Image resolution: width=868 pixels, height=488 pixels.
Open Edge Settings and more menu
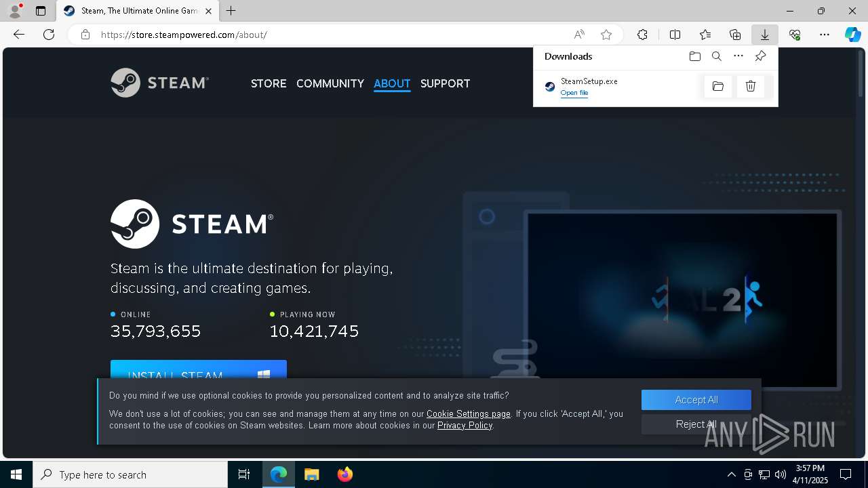pos(825,35)
